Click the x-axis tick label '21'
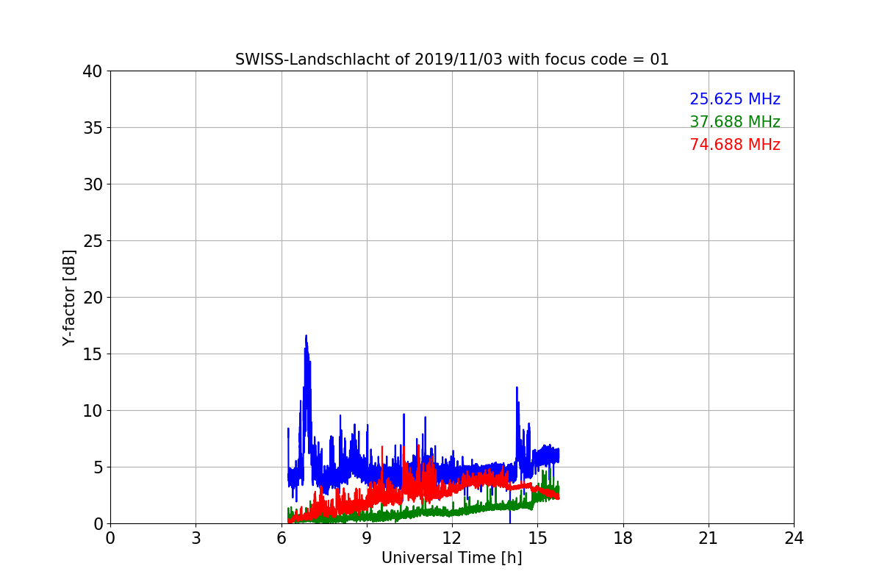 pyautogui.click(x=709, y=538)
